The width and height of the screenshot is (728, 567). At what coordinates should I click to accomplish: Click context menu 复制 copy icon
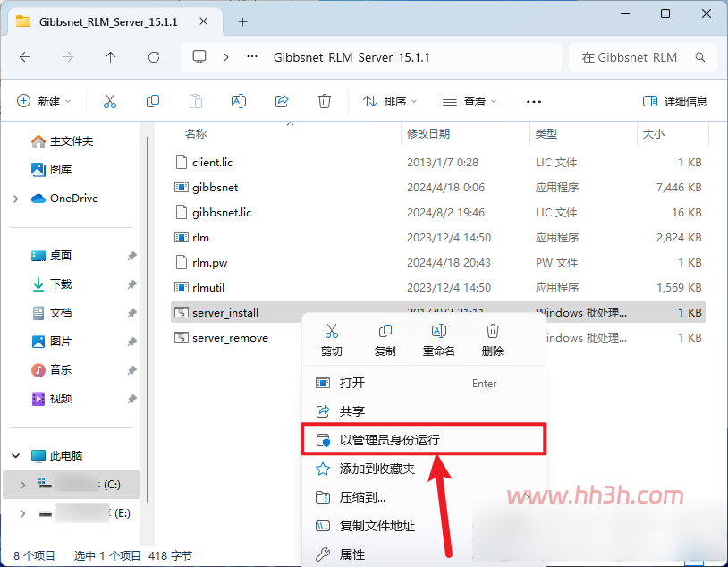click(385, 331)
